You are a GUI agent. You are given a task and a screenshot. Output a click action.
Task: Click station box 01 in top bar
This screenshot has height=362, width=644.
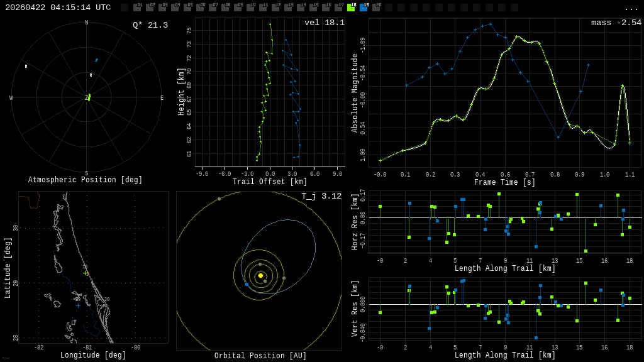pyautogui.click(x=137, y=8)
